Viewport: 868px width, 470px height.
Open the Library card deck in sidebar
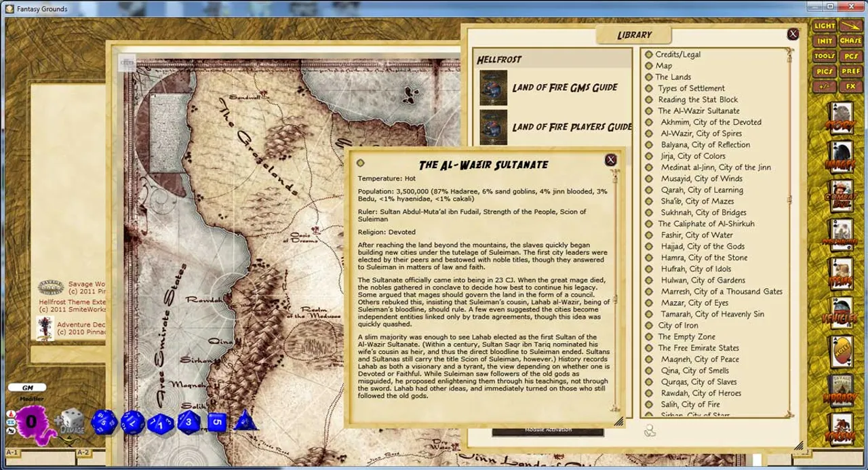(842, 392)
